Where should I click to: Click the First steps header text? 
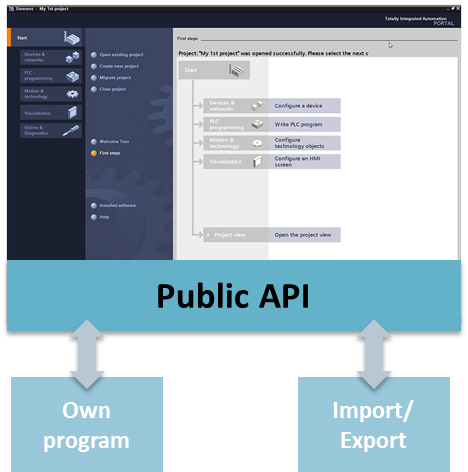click(187, 39)
